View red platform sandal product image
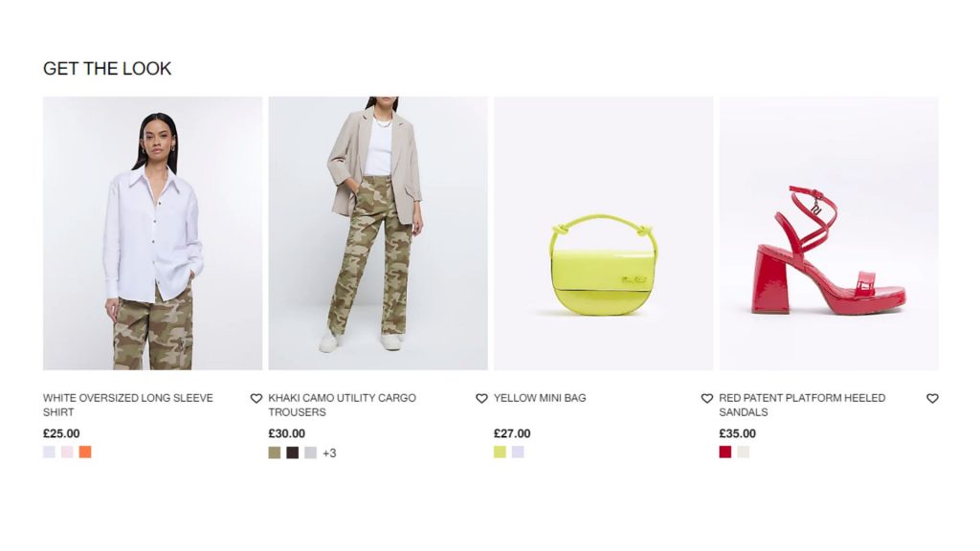The width and height of the screenshot is (980, 551). [829, 233]
